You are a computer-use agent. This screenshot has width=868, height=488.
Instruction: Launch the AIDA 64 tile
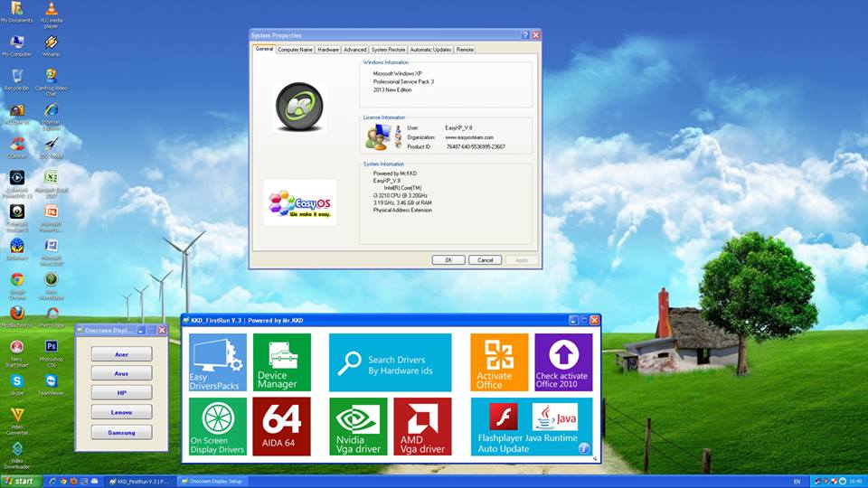pos(282,427)
